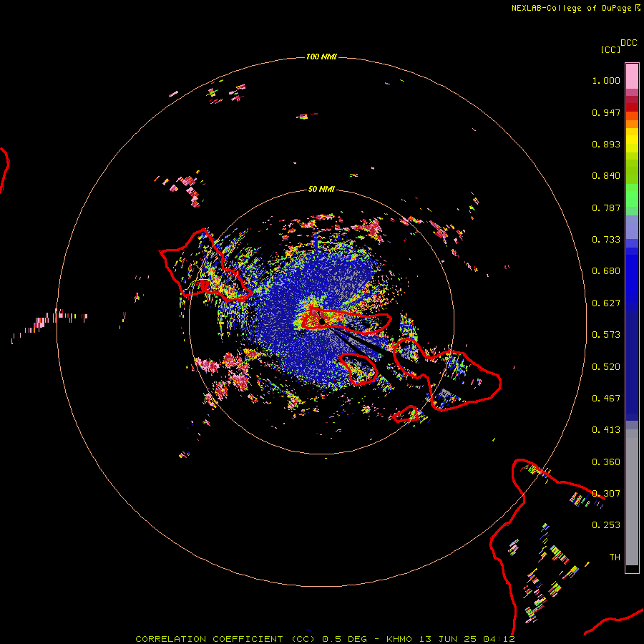Click the 1.000 legend value
The image size is (644, 644).
[606, 80]
